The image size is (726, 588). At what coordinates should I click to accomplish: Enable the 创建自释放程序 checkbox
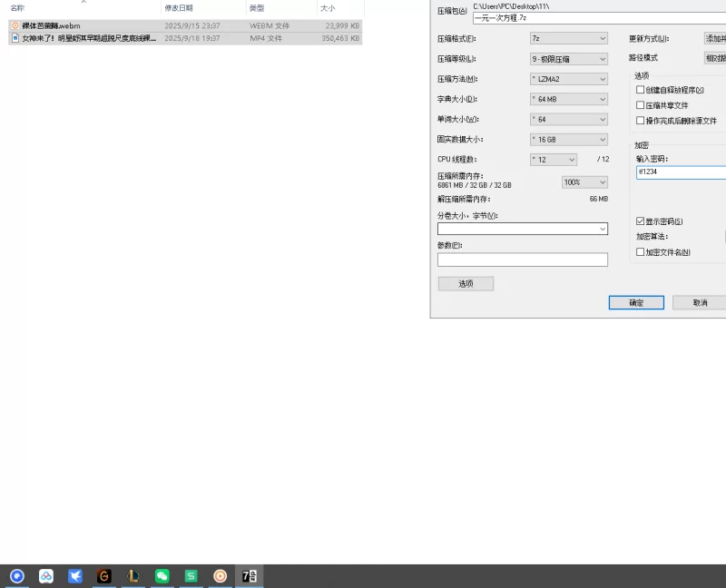(x=640, y=89)
